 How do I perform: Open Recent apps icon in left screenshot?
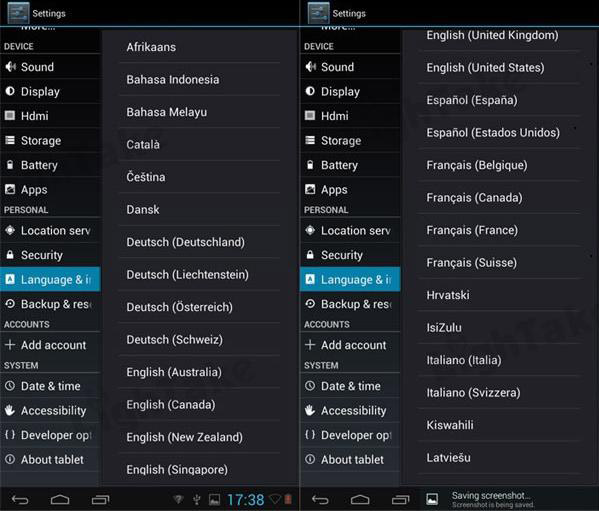pos(100,500)
